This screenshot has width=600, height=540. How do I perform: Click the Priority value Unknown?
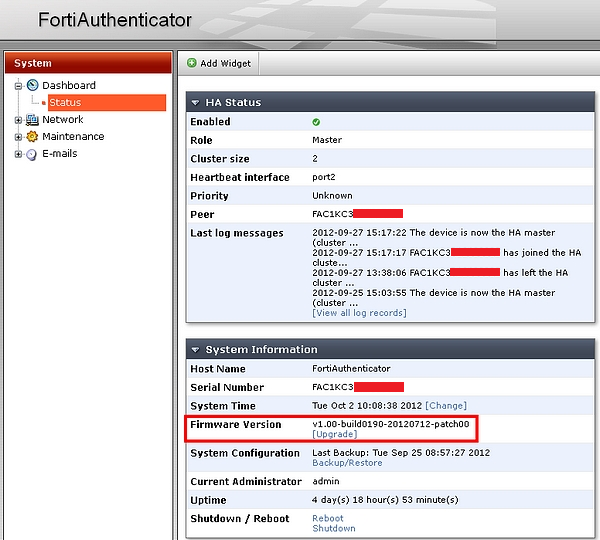click(332, 196)
